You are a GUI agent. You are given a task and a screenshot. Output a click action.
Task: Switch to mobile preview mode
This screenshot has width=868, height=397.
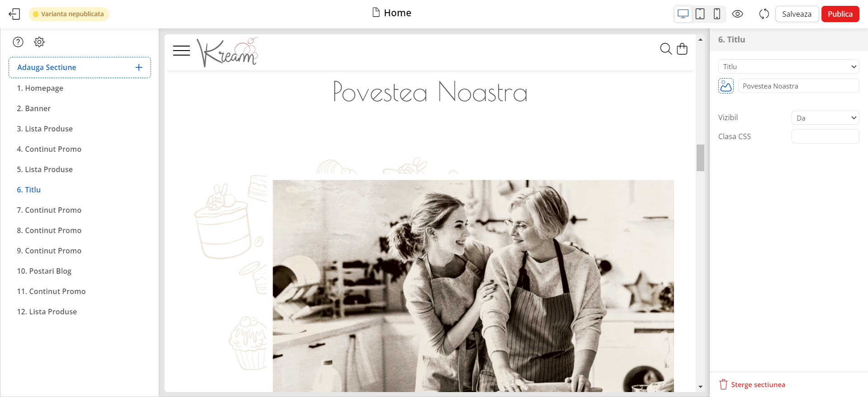coord(717,14)
